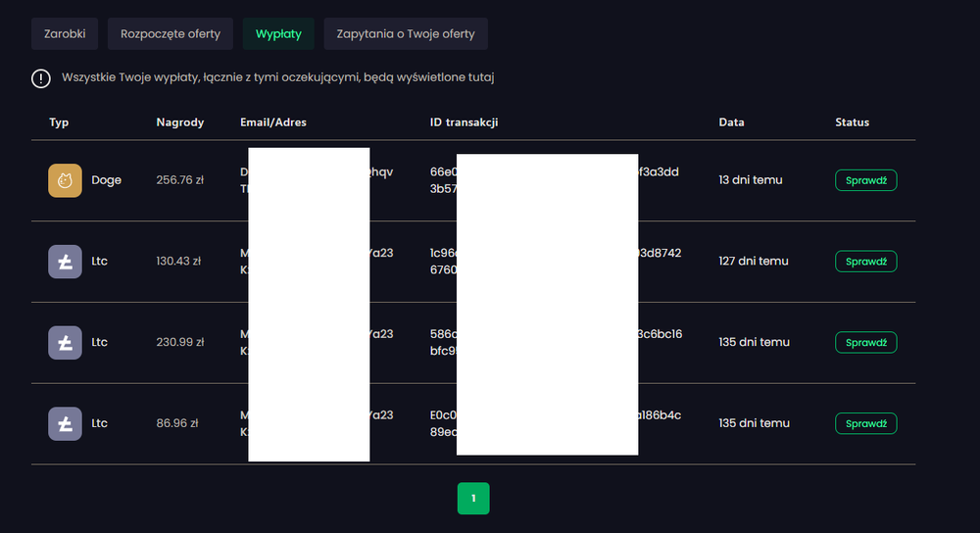Select the Wypłaty tab

(278, 33)
